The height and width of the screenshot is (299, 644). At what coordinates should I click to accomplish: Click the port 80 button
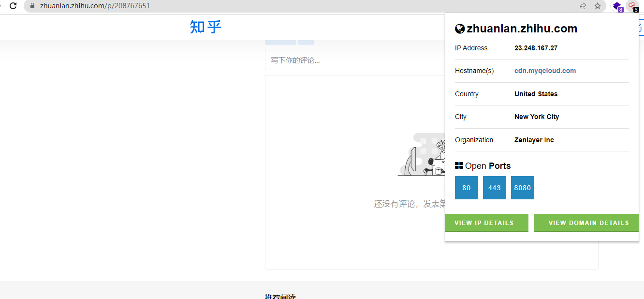point(467,188)
